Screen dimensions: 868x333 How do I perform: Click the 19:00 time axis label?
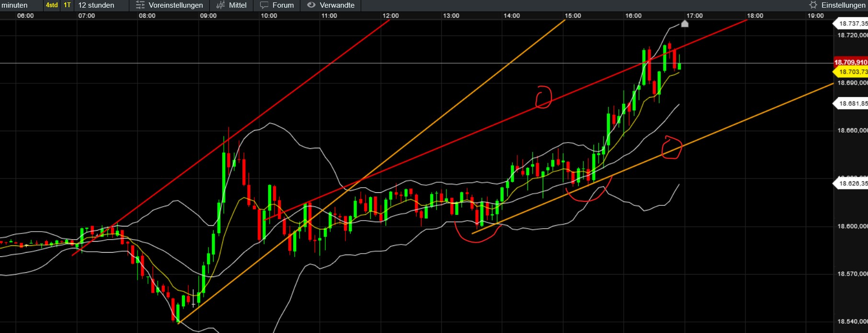click(x=816, y=16)
